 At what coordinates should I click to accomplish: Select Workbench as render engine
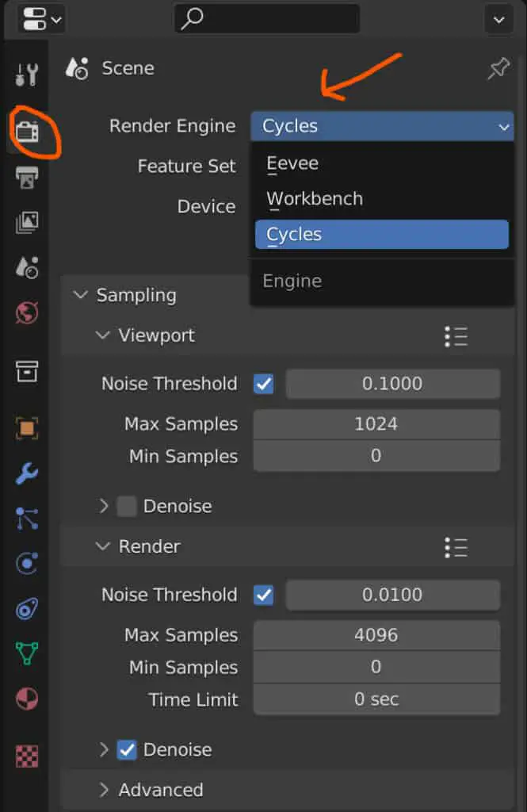pyautogui.click(x=315, y=198)
